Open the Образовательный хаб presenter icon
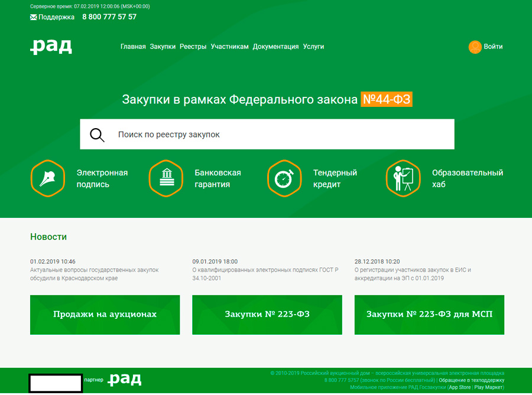The width and height of the screenshot is (532, 395). coord(403,178)
